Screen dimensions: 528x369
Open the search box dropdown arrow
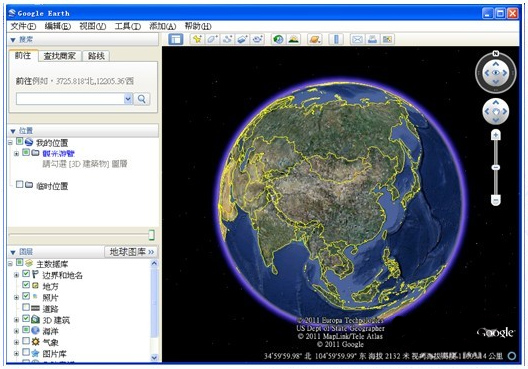click(x=128, y=99)
